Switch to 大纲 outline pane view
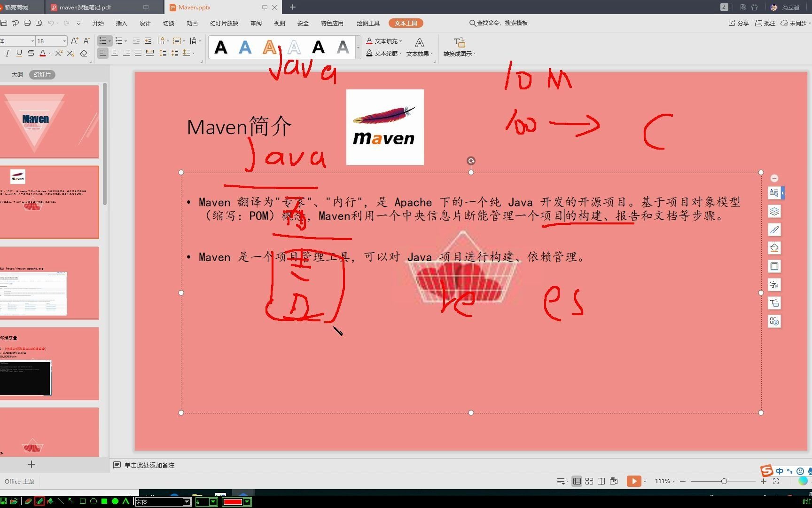 (x=17, y=74)
